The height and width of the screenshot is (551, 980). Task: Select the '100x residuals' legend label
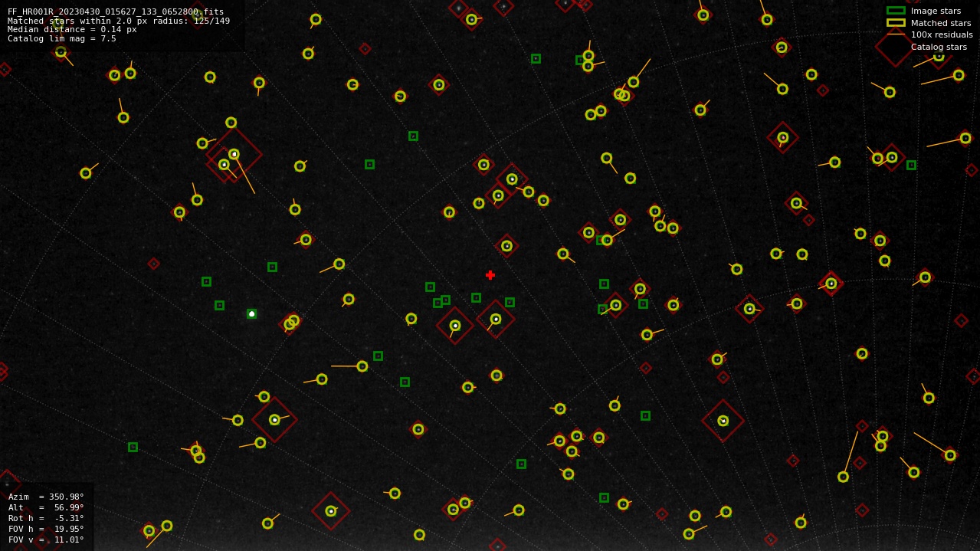(942, 34)
